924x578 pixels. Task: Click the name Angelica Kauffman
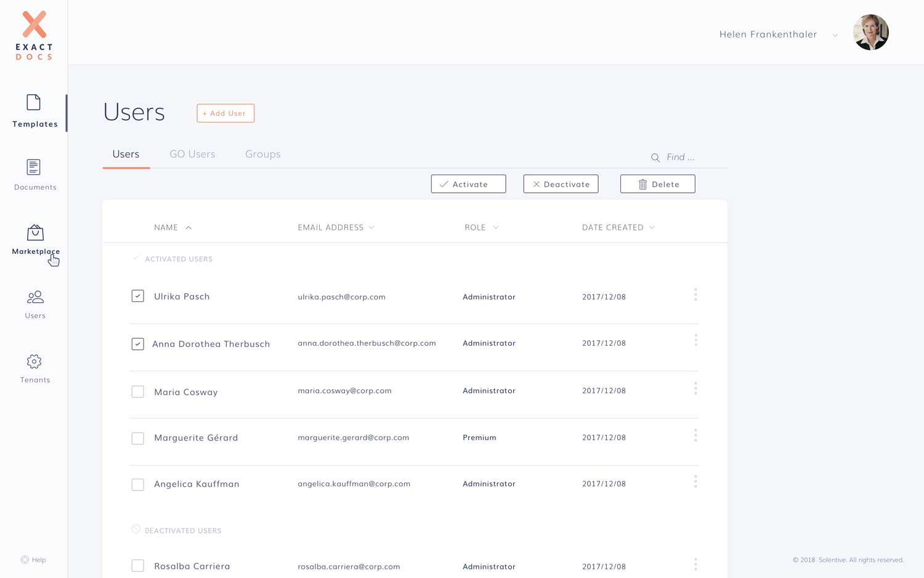click(197, 484)
